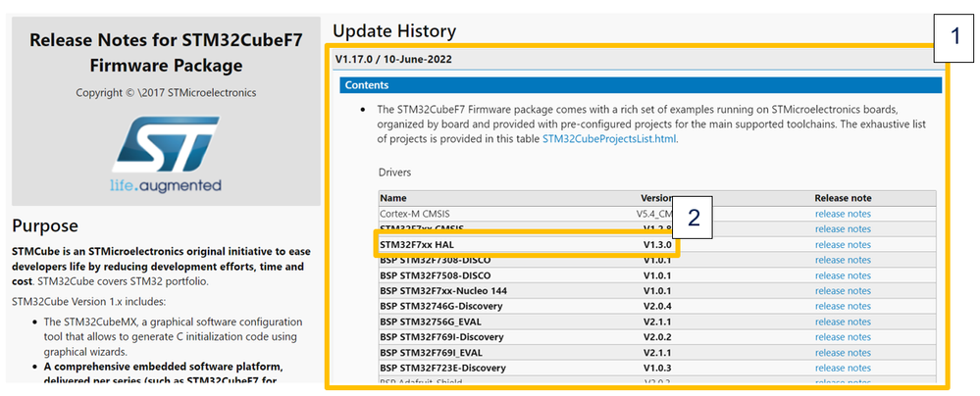Open release notes for BSP STM32F723E-Discovery
The image size is (980, 396).
pyautogui.click(x=843, y=368)
